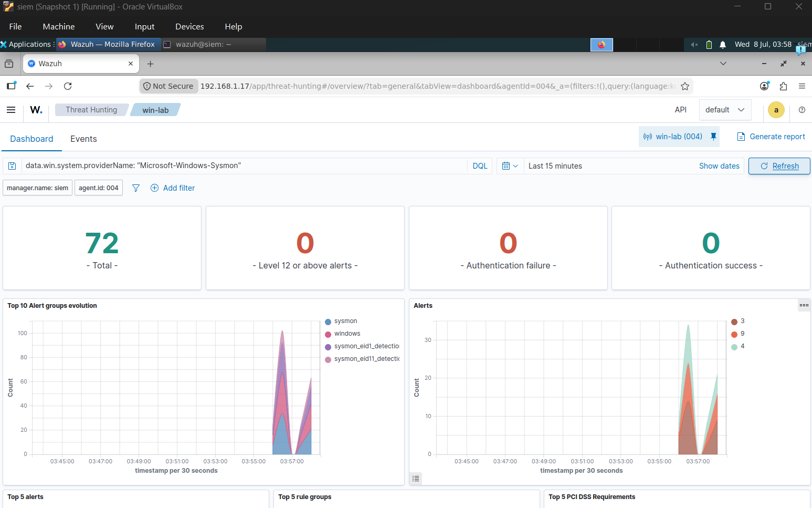Reload page with Firefox reload icon

click(x=68, y=86)
